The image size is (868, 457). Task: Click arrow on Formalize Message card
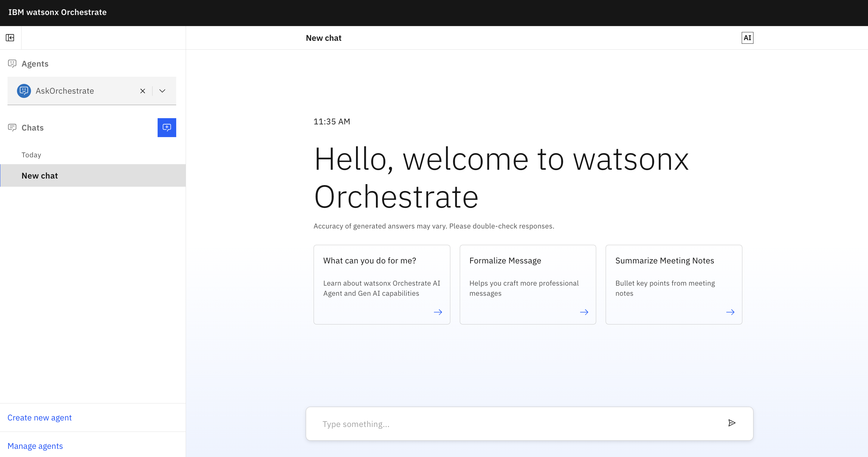tap(584, 312)
